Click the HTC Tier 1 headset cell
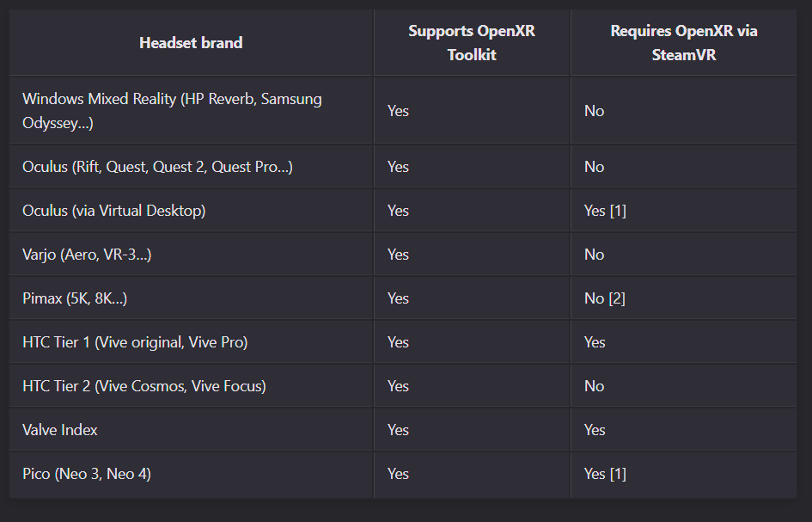The width and height of the screenshot is (812, 522). (x=135, y=342)
